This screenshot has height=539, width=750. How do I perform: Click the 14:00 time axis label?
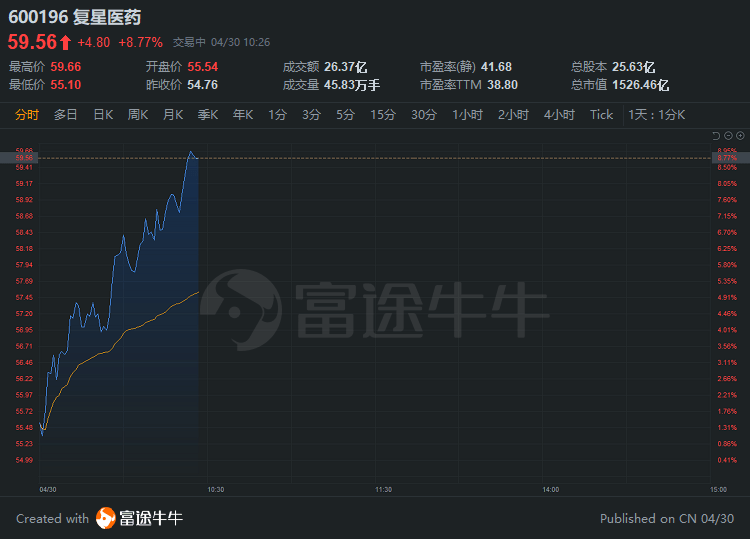[x=551, y=490]
